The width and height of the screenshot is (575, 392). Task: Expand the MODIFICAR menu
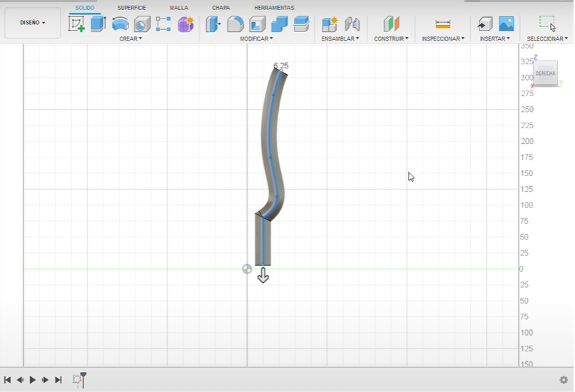[x=256, y=38]
